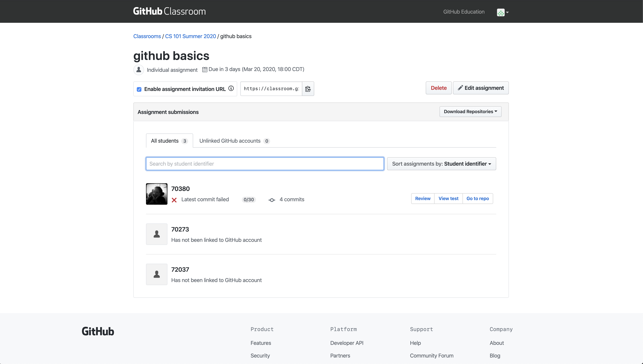Review student 70380 submission
Image resolution: width=643 pixels, height=364 pixels.
[423, 199]
